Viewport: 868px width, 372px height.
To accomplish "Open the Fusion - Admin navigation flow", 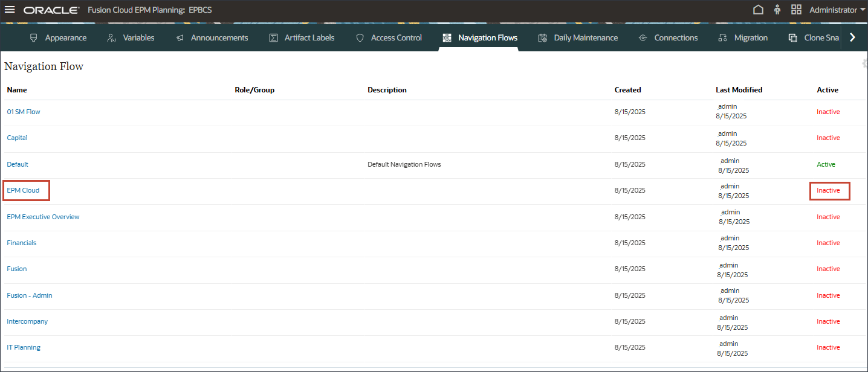I will 30,295.
